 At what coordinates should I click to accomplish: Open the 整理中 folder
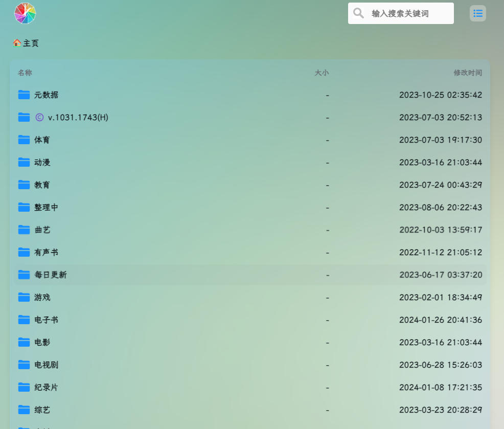(x=46, y=208)
